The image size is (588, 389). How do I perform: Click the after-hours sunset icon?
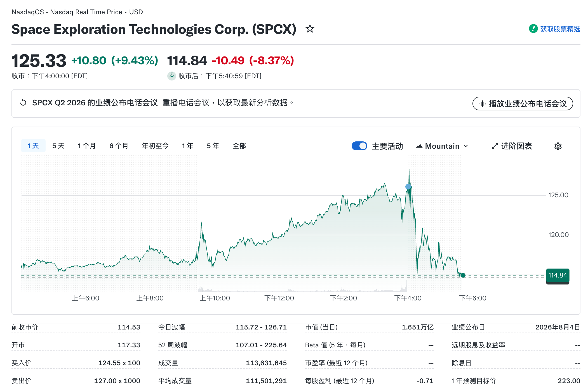(x=171, y=76)
